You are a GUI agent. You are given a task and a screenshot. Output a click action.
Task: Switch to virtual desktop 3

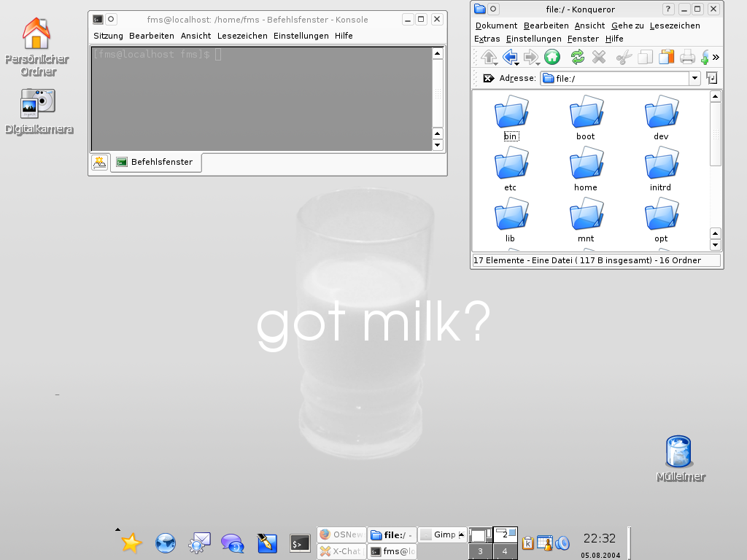(x=481, y=551)
